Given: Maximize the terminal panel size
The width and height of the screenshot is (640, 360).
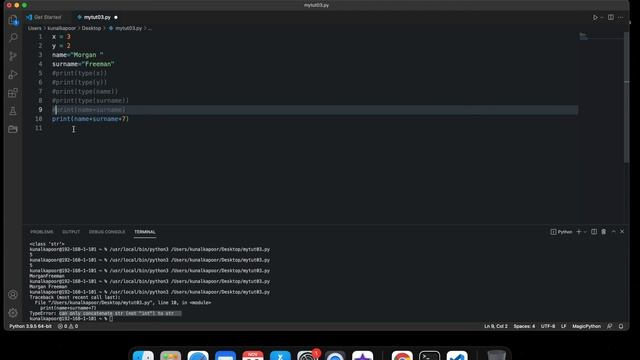Looking at the screenshot, I should [613, 232].
